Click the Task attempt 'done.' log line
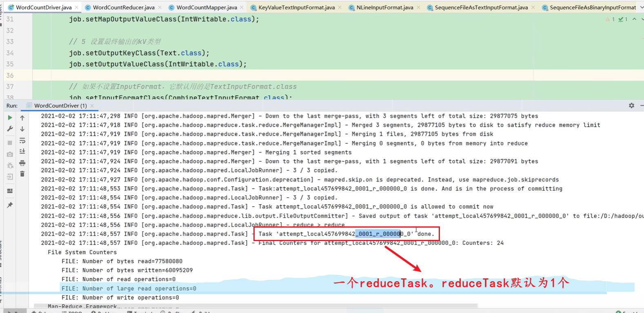This screenshot has width=644, height=313. [238, 234]
